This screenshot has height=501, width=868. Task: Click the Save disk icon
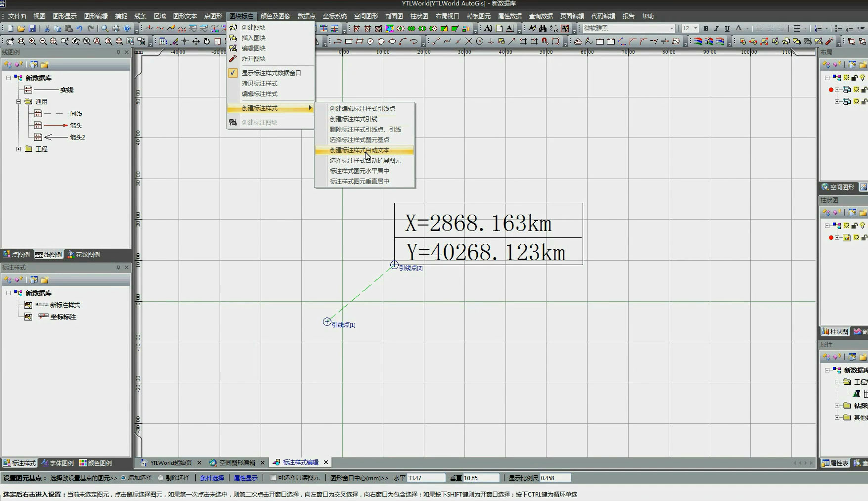coord(32,28)
